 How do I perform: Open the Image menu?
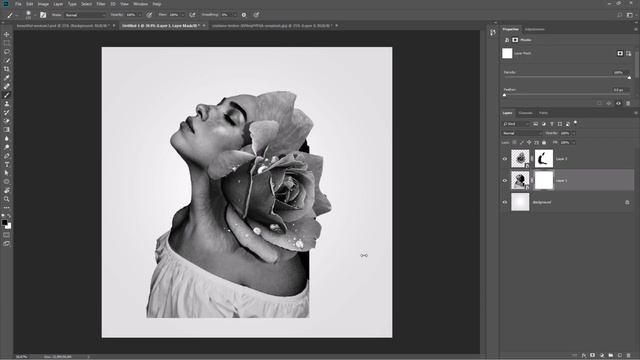point(43,4)
